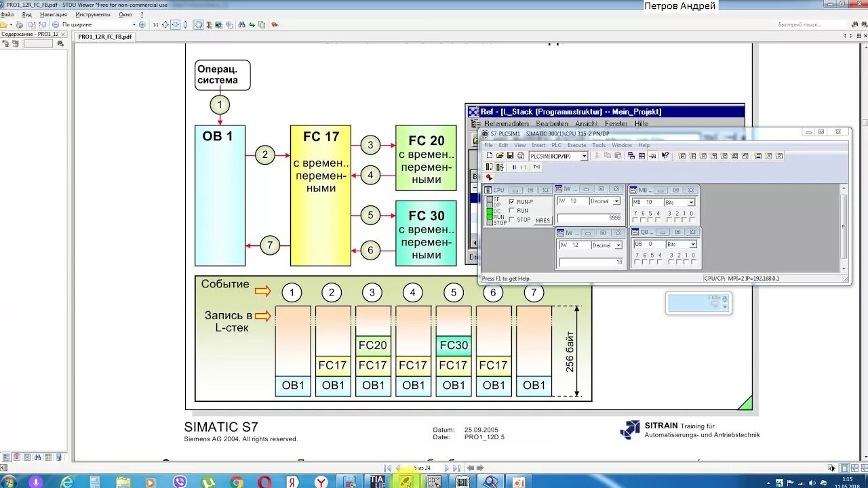The height and width of the screenshot is (488, 868).
Task: Open the Tools menu in S7-PLCSIM
Action: [x=599, y=145]
